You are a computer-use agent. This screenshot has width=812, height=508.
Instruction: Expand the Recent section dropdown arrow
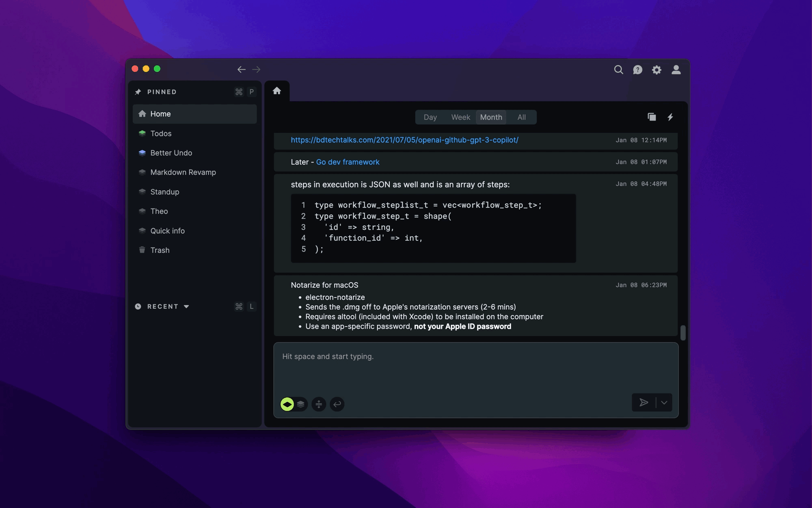(186, 306)
